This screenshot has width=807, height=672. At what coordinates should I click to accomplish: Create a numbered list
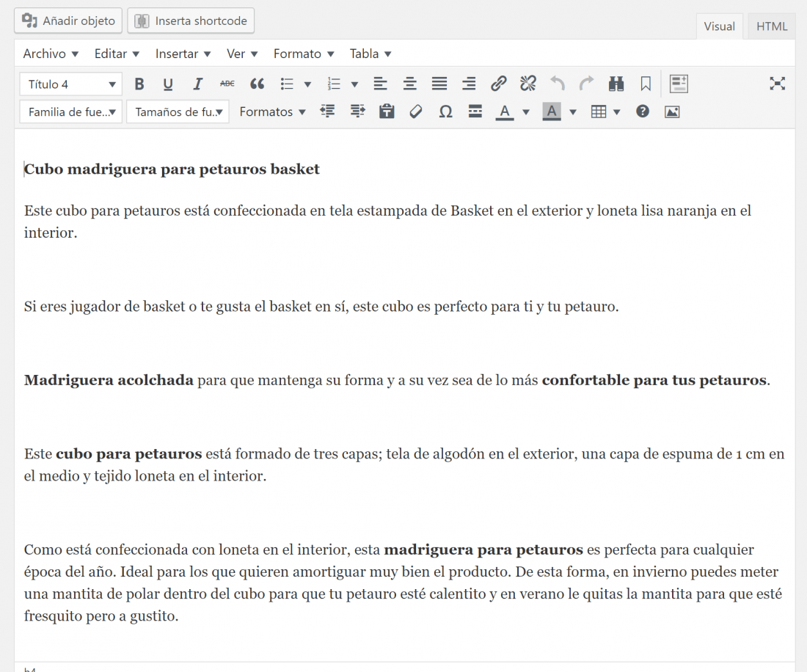[x=334, y=84]
